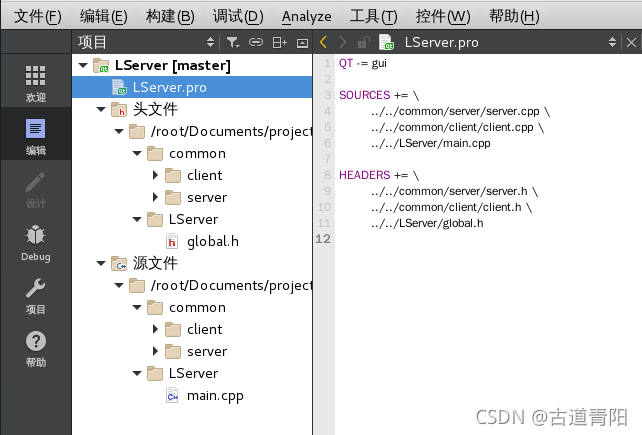Open the Analyze menu
The image size is (642, 435).
[307, 17]
